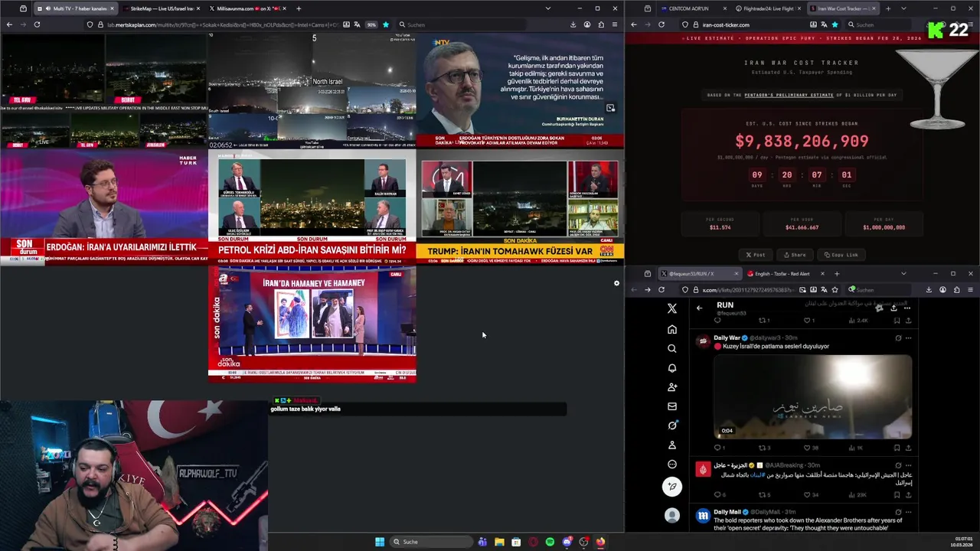Select A Haber İran'da Hamaney video tile

[x=312, y=324]
